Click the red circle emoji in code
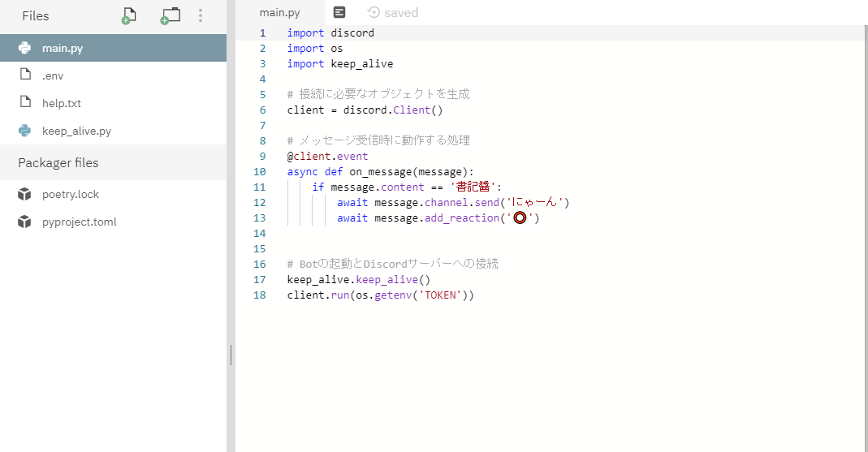 point(520,217)
